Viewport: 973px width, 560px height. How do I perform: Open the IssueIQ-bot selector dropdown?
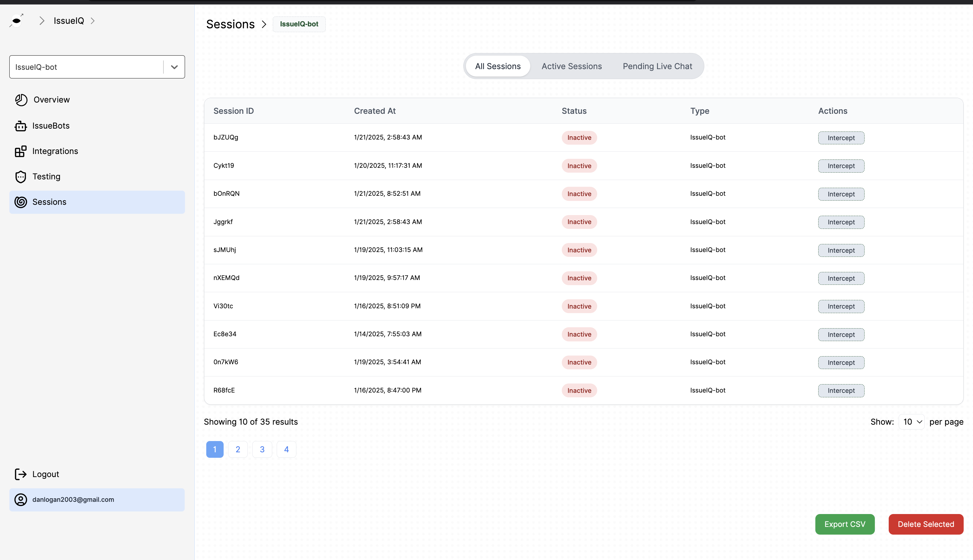click(x=174, y=67)
